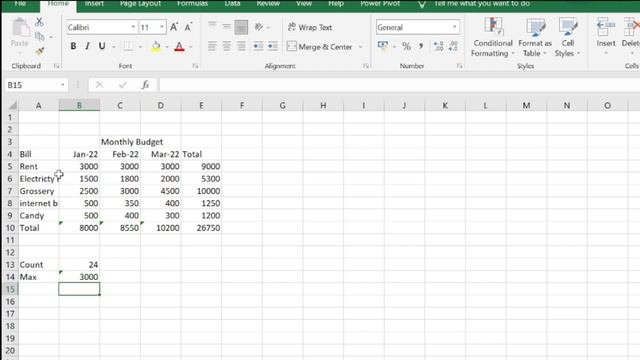Open Font settings dialog launcher
640x360 pixels.
click(x=195, y=66)
